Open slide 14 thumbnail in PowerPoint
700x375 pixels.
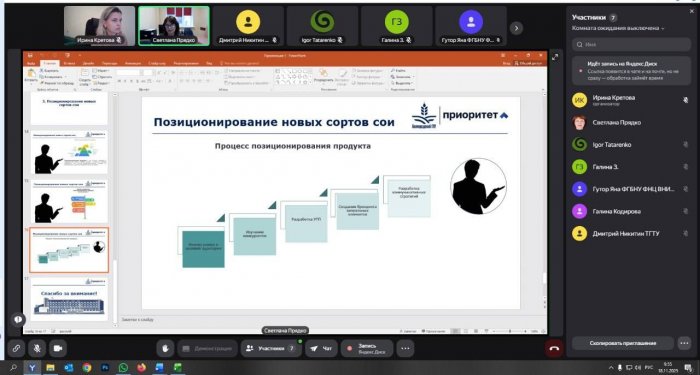[69, 152]
